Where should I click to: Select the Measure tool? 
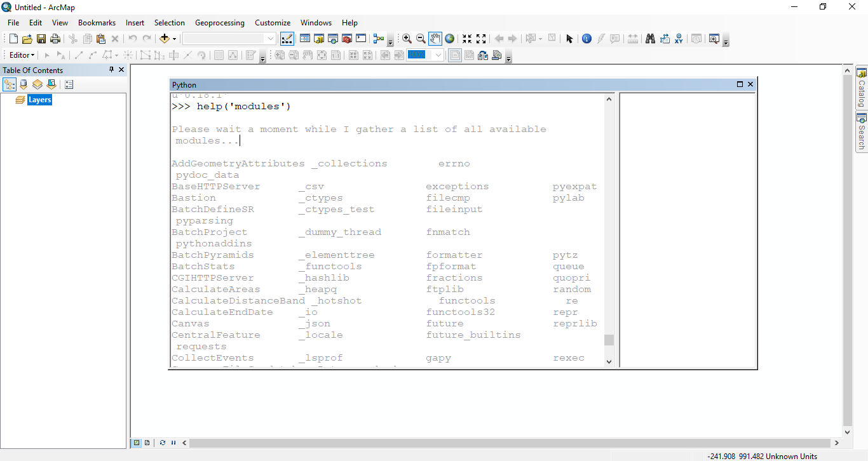(x=633, y=38)
